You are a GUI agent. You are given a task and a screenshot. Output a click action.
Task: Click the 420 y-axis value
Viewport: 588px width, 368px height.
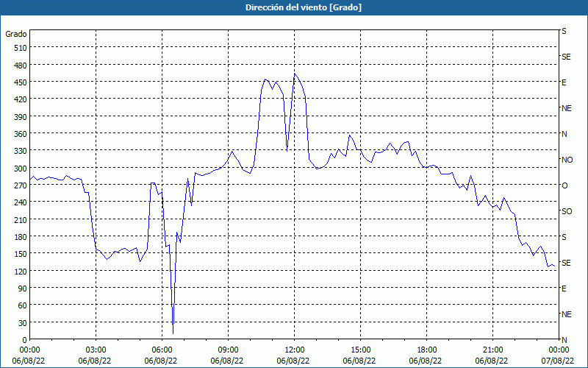point(20,100)
